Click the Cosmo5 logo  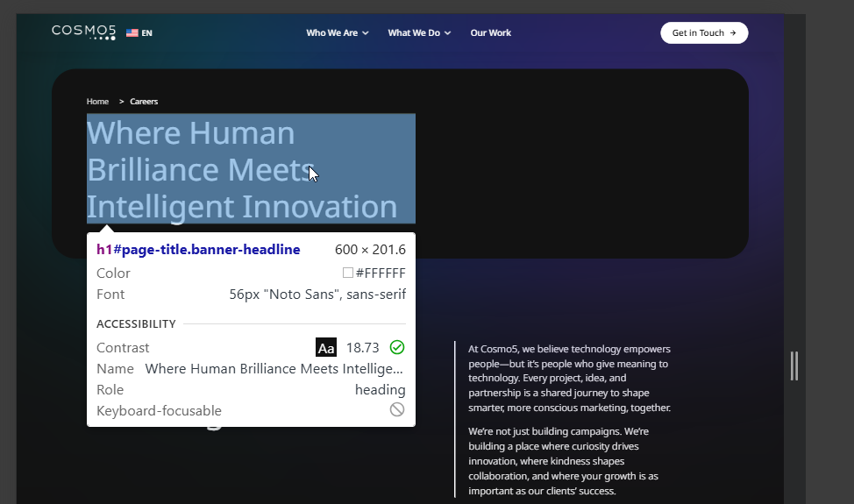[84, 32]
